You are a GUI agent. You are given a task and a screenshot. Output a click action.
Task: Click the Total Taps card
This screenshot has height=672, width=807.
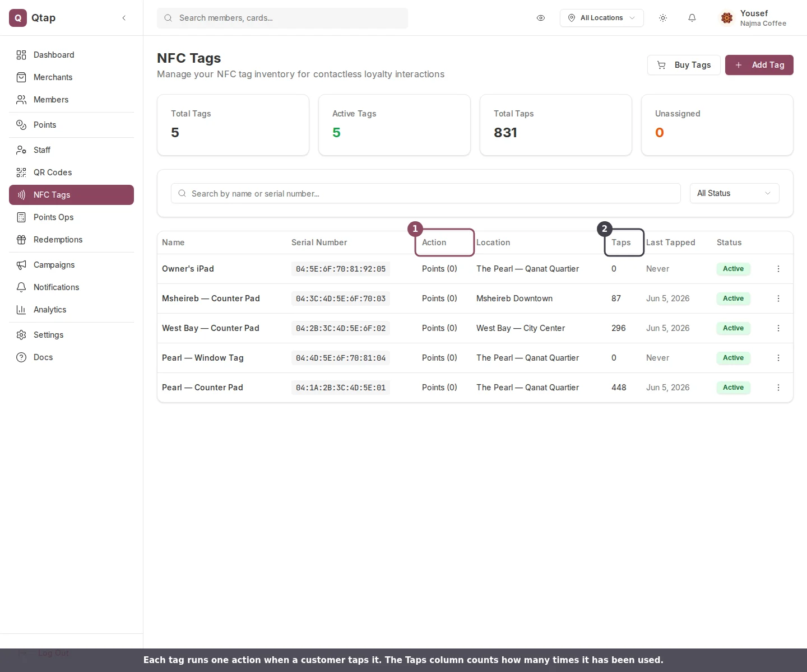point(556,125)
